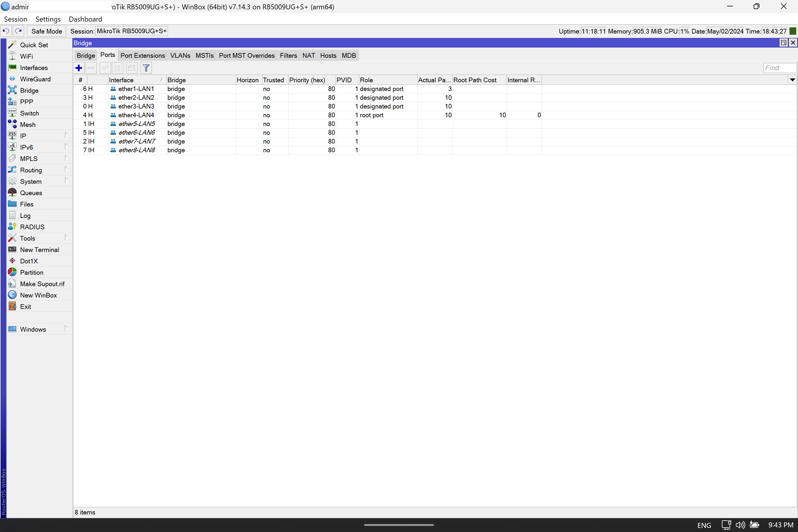Open the Partition tool
This screenshot has width=798, height=532.
[39, 272]
